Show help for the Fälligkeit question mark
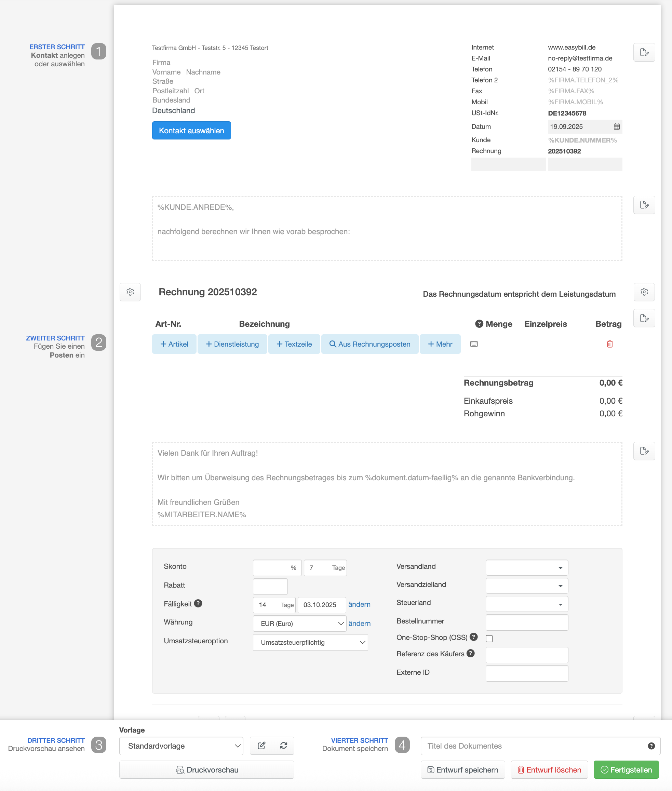The image size is (672, 791). pos(198,604)
